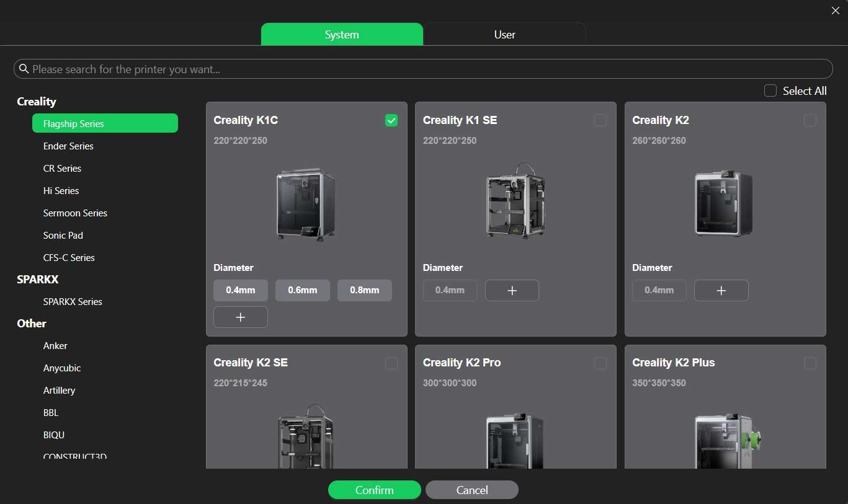Select 0.4mm diameter for Creality K1 SE
848x504 pixels.
[450, 290]
